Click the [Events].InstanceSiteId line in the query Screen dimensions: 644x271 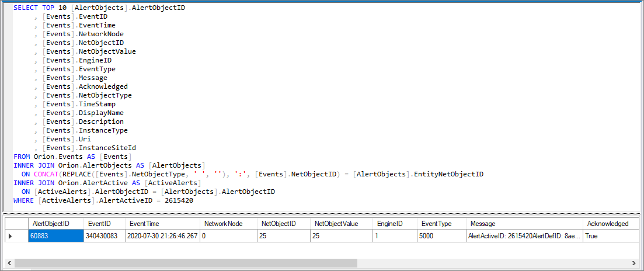tap(85, 148)
